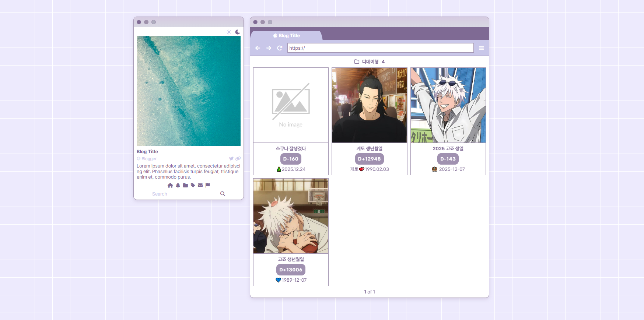The width and height of the screenshot is (644, 320).
Task: Click the 디데이형 category heading text
Action: click(x=370, y=61)
